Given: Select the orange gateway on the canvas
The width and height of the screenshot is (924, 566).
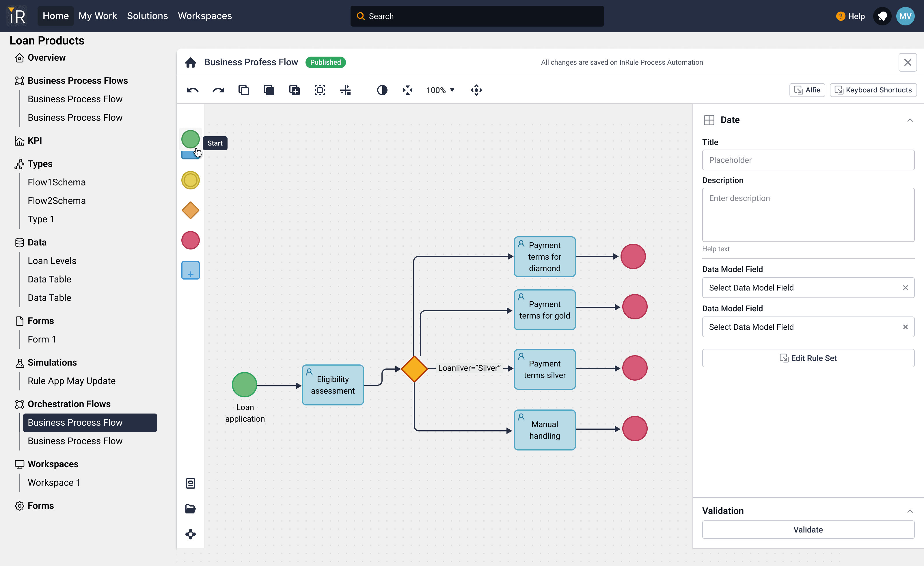Looking at the screenshot, I should (414, 369).
